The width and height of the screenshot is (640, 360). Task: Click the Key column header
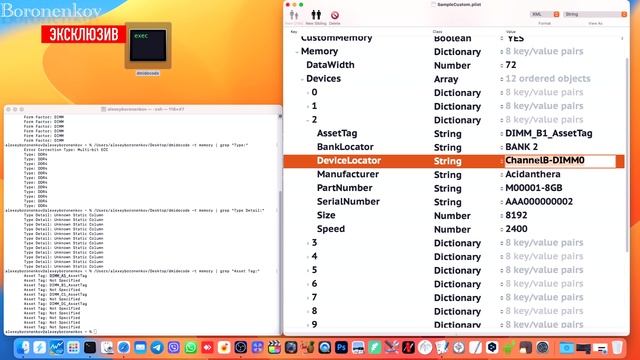(294, 31)
